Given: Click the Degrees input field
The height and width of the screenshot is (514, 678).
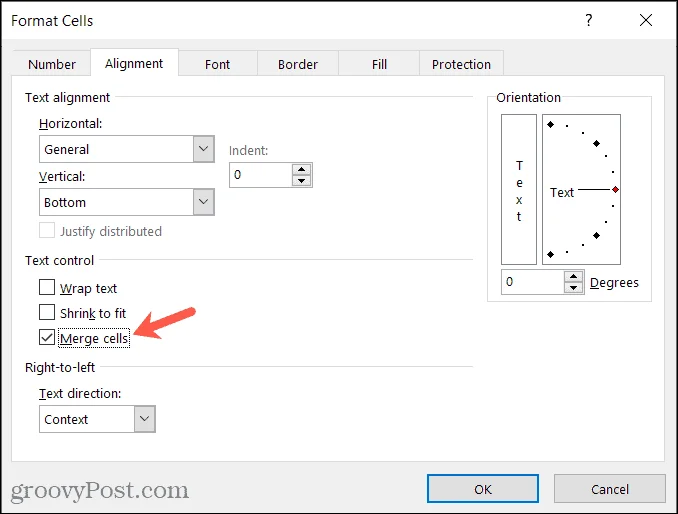Looking at the screenshot, I should pos(533,282).
